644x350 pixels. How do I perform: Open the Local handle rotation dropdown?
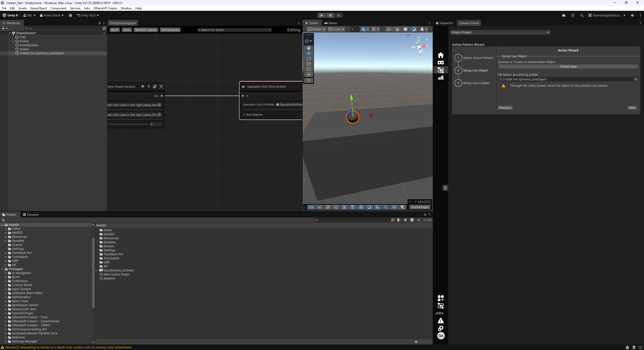(x=336, y=29)
